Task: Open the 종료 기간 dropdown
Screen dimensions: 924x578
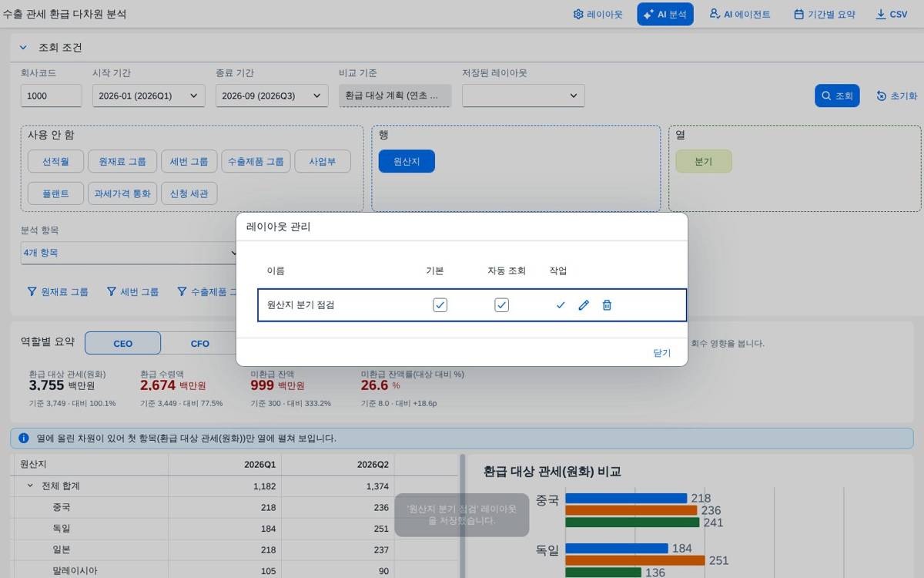Action: (x=272, y=96)
